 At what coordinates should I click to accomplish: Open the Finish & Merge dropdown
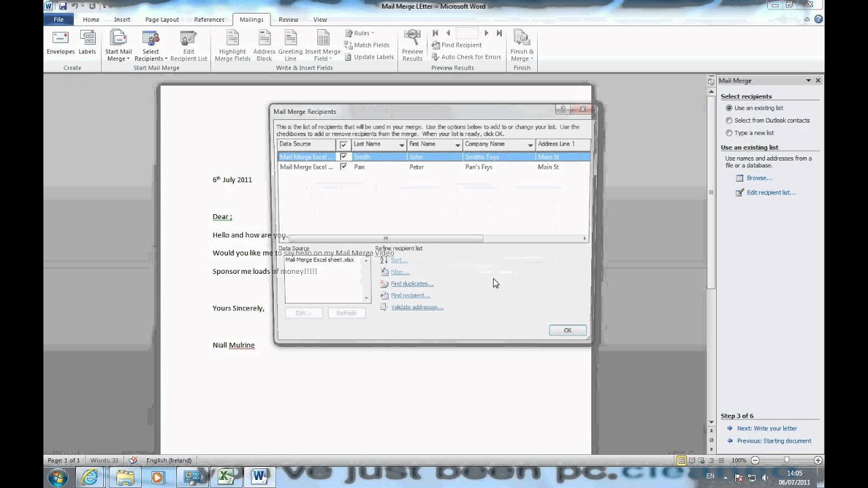(522, 46)
